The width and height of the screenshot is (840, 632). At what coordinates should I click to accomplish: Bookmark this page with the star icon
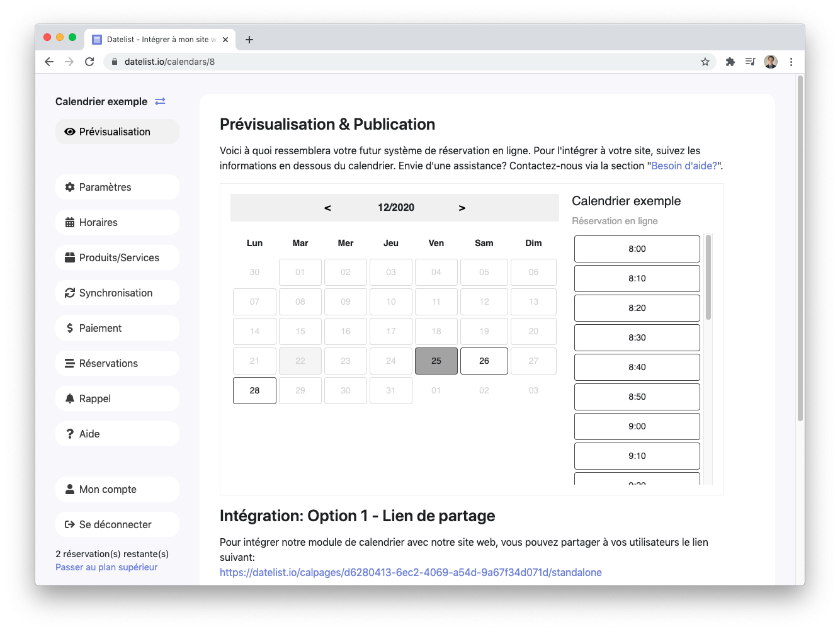pyautogui.click(x=705, y=62)
